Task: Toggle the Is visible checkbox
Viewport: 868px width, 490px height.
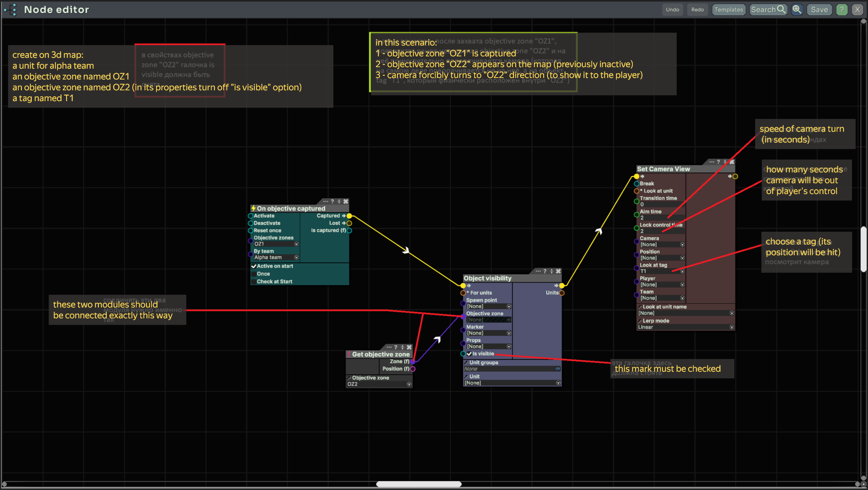Action: (469, 354)
